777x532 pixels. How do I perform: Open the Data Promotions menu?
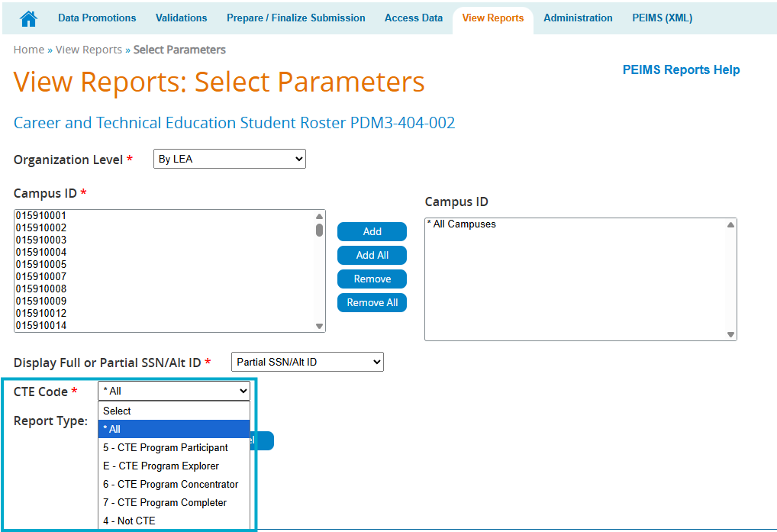coord(97,18)
